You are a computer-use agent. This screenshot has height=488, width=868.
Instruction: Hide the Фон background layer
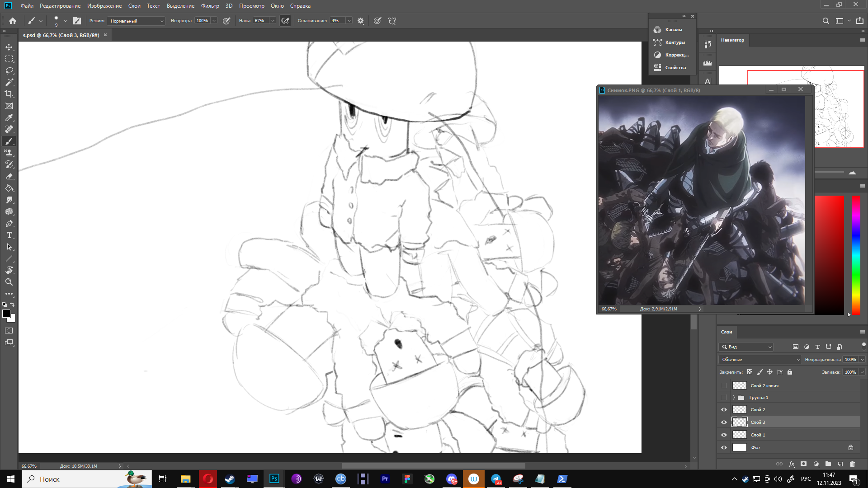[724, 447]
